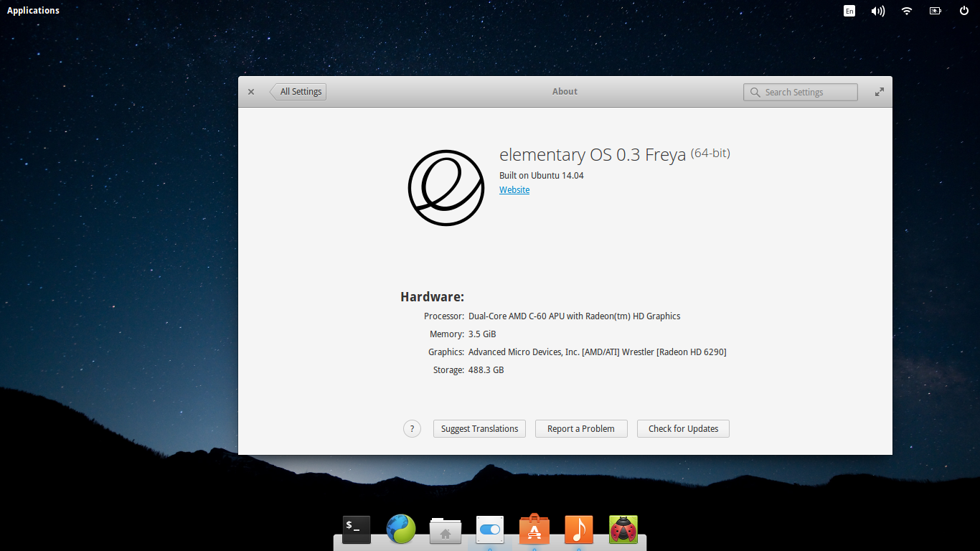This screenshot has height=551, width=980.
Task: Click the Storage: label
Action: [448, 370]
